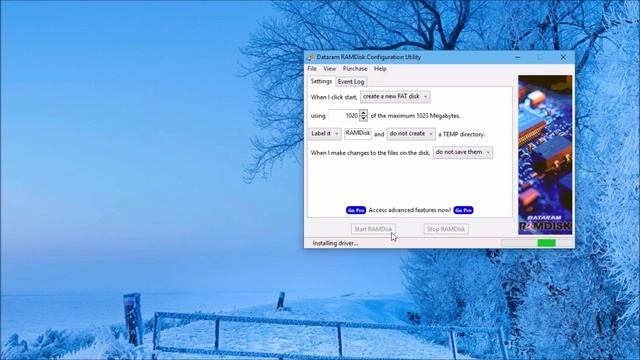Open the Purchase menu

pos(355,69)
